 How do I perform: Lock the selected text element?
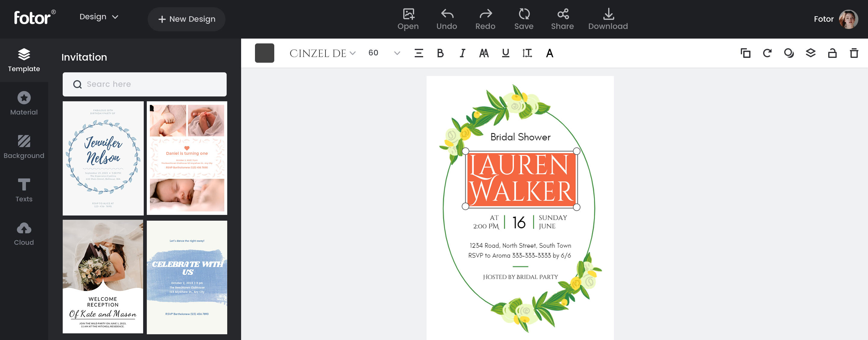[x=832, y=53]
